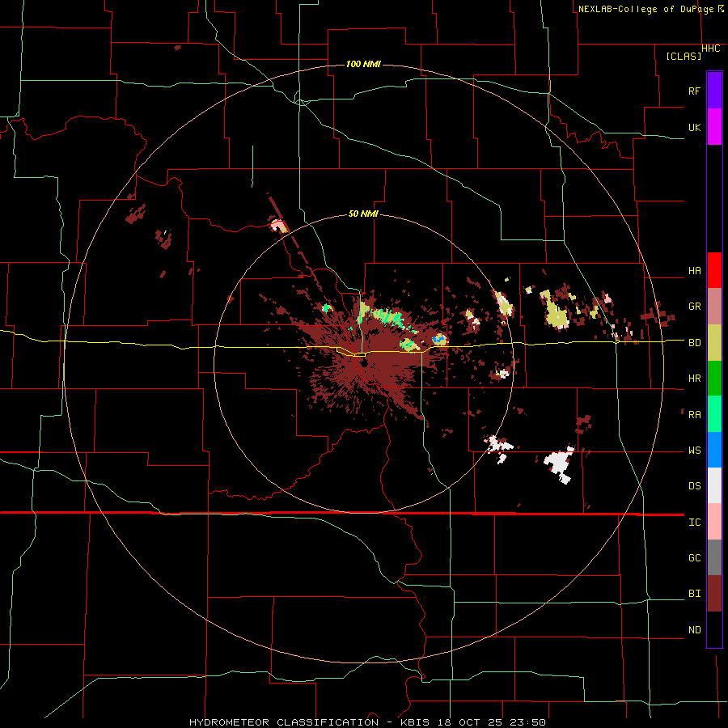Click the BI brown legend swatch
This screenshot has height=728, width=728.
pyautogui.click(x=714, y=594)
